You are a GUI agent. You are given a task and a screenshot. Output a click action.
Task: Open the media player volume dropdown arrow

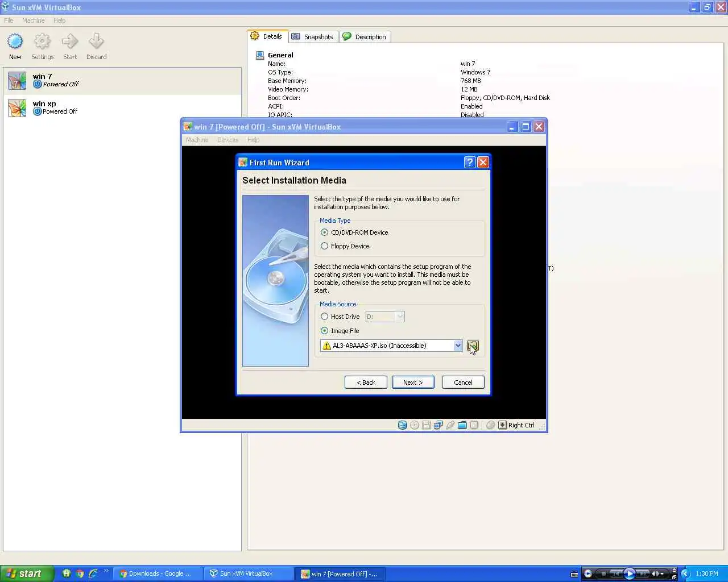[662, 574]
